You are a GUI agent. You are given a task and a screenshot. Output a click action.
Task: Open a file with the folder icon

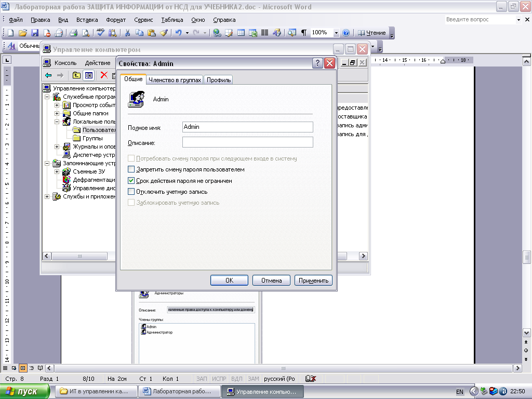tap(23, 33)
